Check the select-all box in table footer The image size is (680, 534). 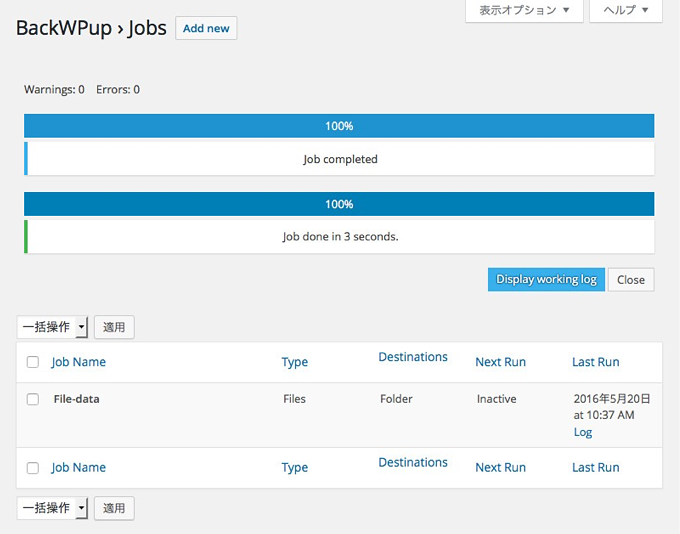coord(33,468)
